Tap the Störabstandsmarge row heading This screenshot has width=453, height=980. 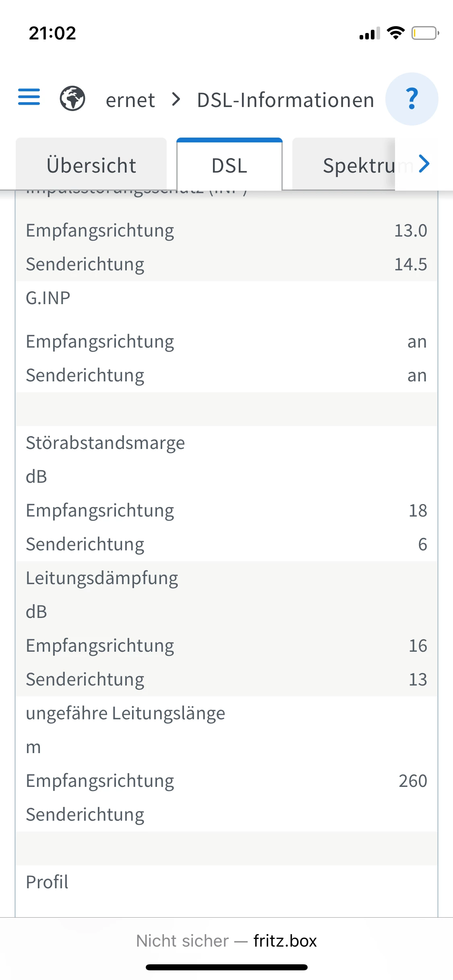(105, 443)
